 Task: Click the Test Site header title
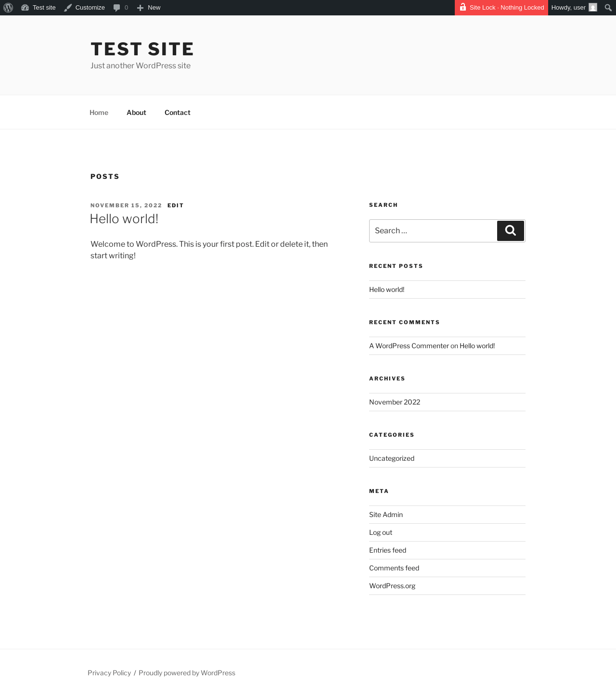click(142, 49)
